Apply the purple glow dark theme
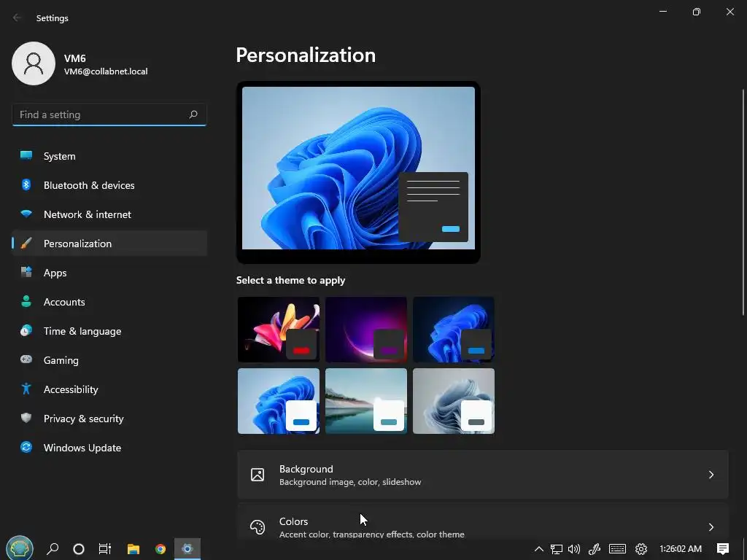 click(x=366, y=330)
